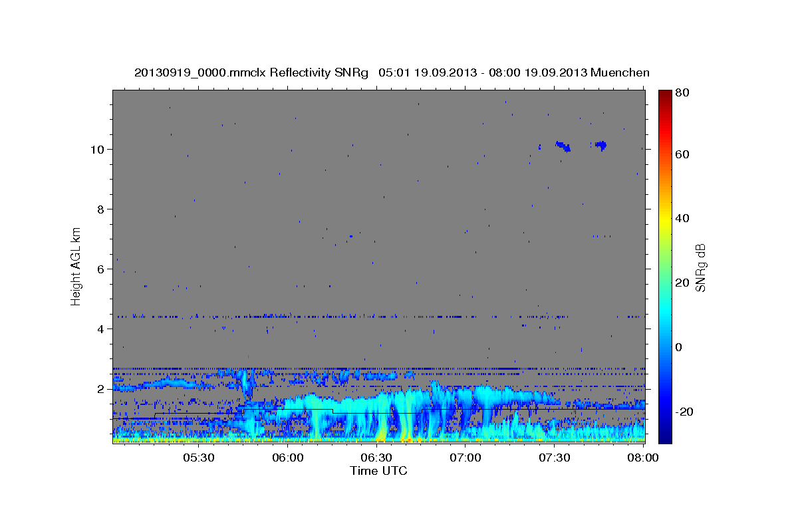Click the colorbar value -20
Viewport: 798px width, 532px height.
pyautogui.click(x=686, y=412)
